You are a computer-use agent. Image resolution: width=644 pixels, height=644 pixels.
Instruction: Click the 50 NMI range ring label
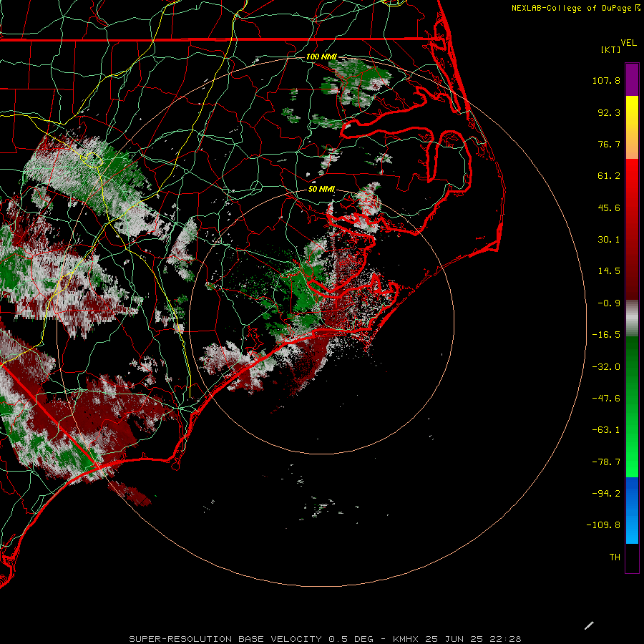pyautogui.click(x=321, y=189)
